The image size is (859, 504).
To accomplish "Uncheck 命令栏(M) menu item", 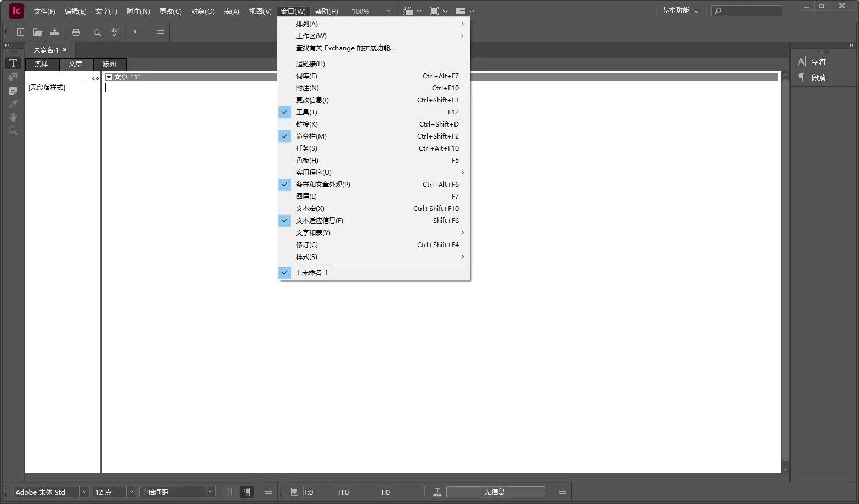I will click(x=311, y=136).
